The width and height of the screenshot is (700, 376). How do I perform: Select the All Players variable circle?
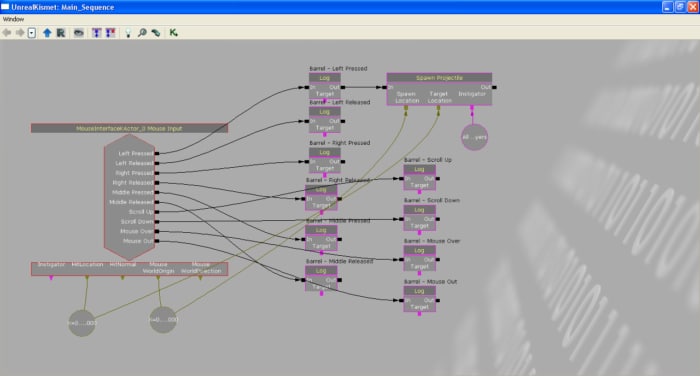(x=474, y=137)
